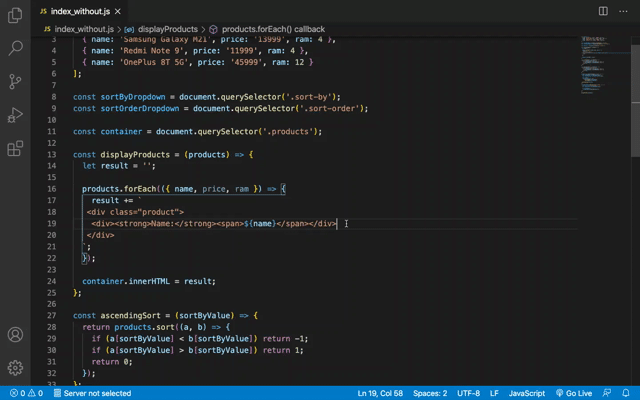Click 'let result' on line 14
This screenshot has width=640, height=400.
point(105,166)
